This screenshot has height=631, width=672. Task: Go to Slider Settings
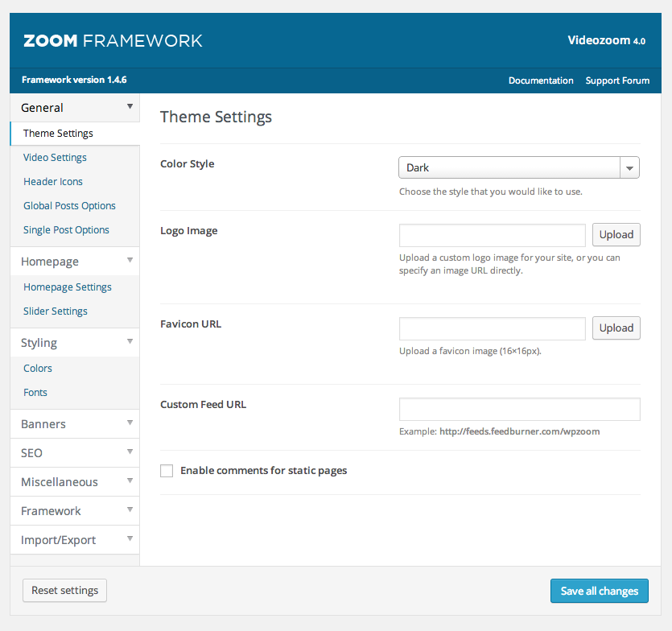[x=56, y=311]
